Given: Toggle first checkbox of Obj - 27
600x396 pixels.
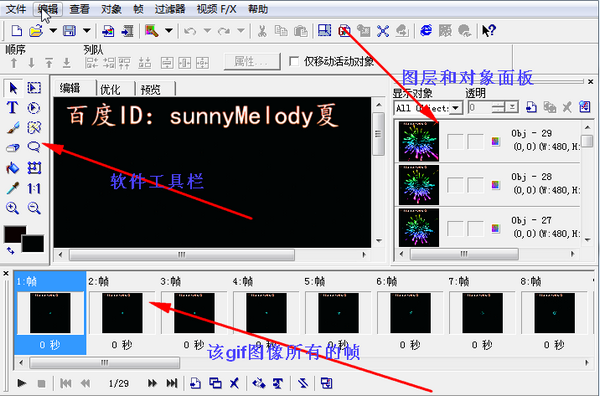Looking at the screenshot, I should 455,229.
